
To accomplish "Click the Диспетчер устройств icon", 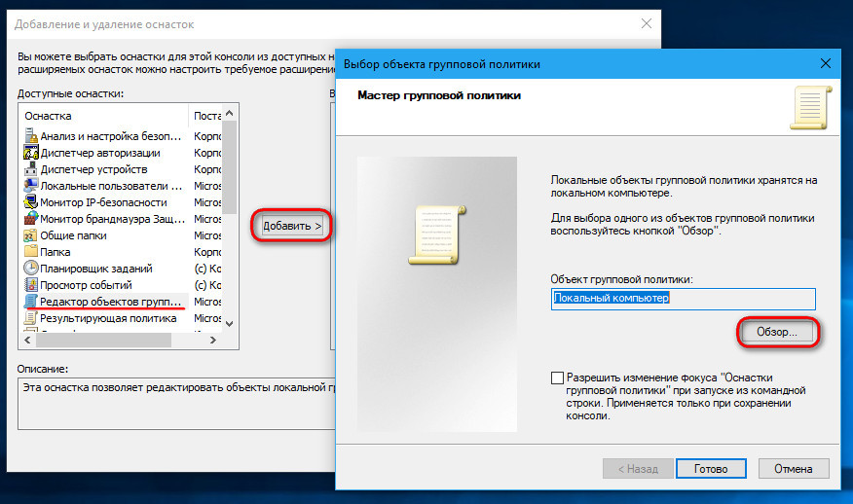I will point(31,169).
